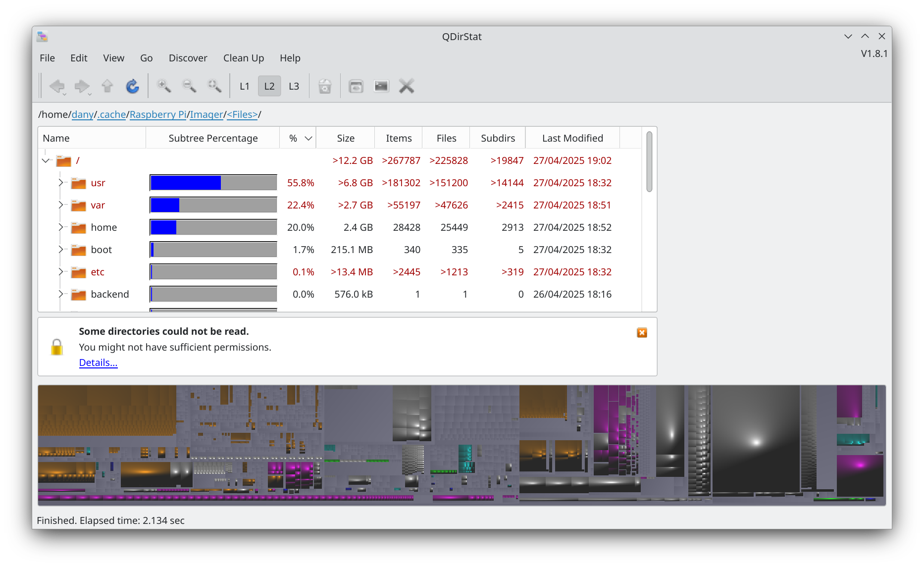Click the <Files> breadcrumb link
924x567 pixels.
(x=242, y=114)
